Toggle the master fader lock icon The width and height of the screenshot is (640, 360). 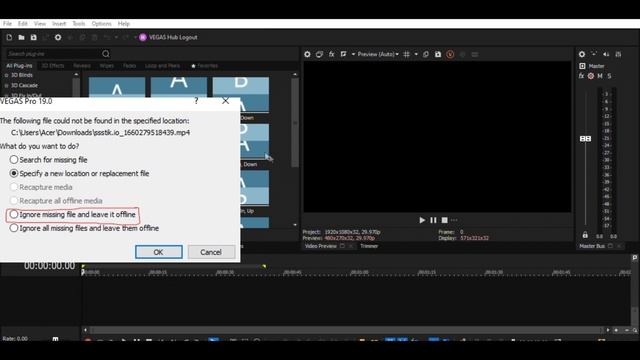pos(585,235)
